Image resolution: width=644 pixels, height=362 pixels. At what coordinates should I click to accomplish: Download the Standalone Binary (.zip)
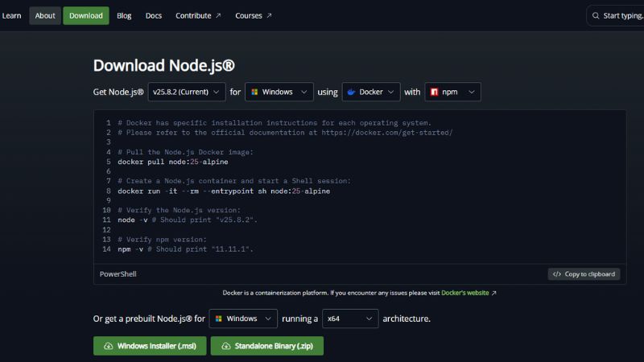267,346
